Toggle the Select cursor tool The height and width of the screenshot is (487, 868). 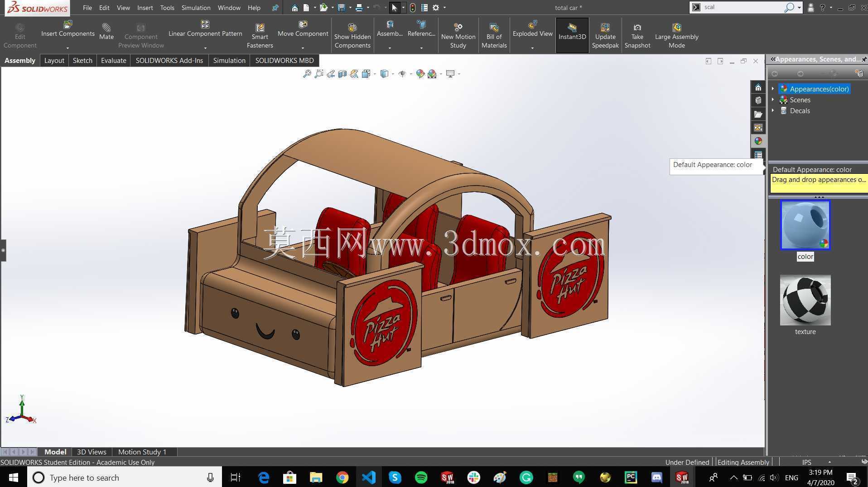point(394,8)
